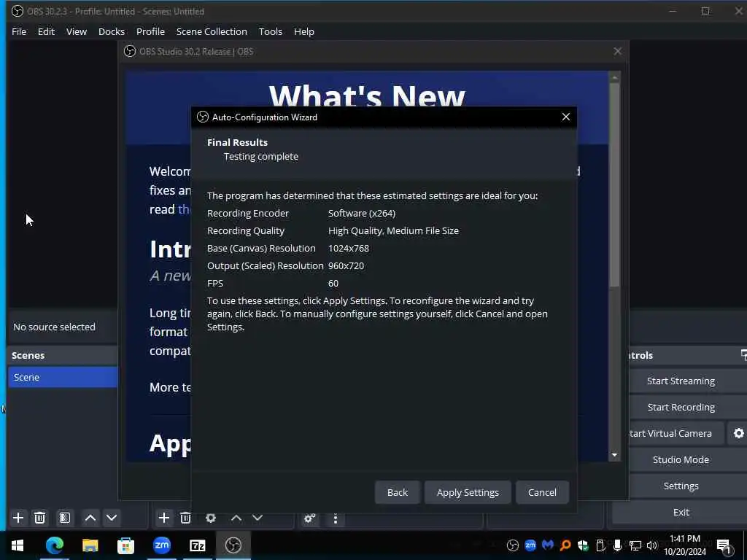Viewport: 747px width, 560px height.
Task: Open the Scene Collection menu
Action: 212,31
